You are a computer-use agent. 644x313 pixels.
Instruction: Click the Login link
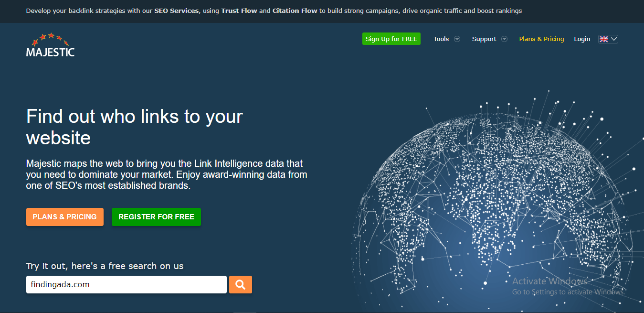[582, 39]
